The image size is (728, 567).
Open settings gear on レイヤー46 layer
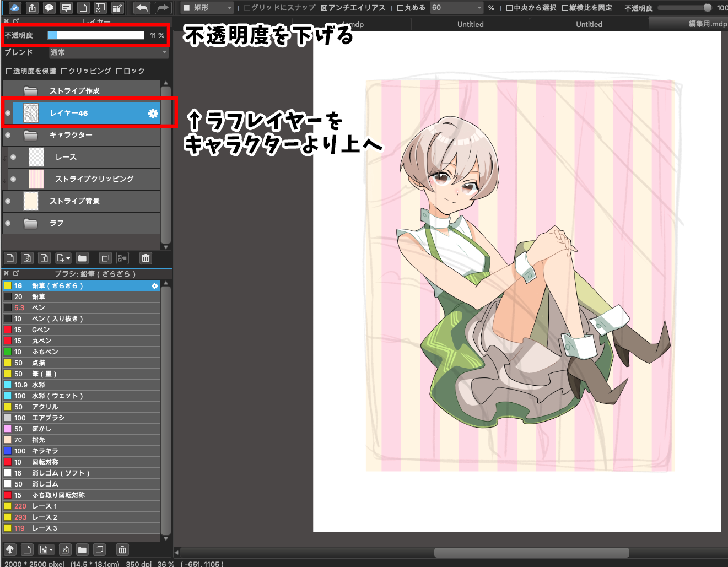[x=153, y=114]
